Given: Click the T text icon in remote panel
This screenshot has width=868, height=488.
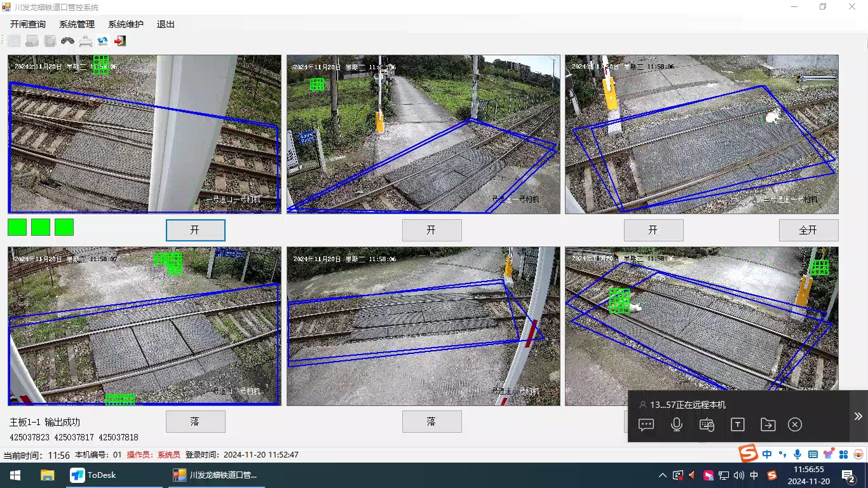Looking at the screenshot, I should click(737, 425).
